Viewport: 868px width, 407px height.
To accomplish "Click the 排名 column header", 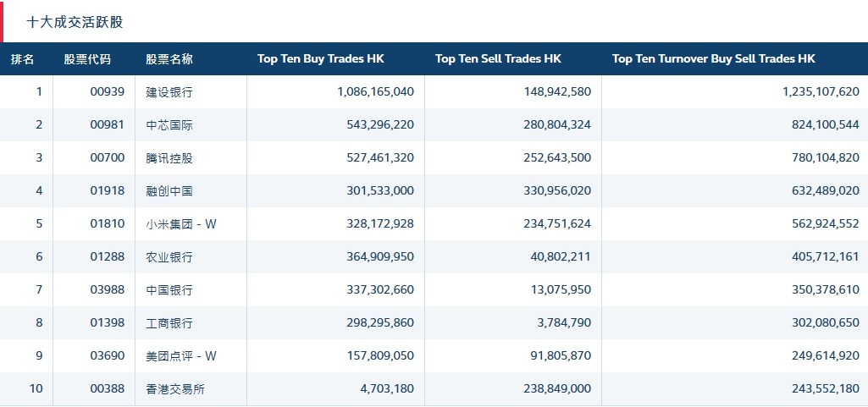I will [x=23, y=59].
